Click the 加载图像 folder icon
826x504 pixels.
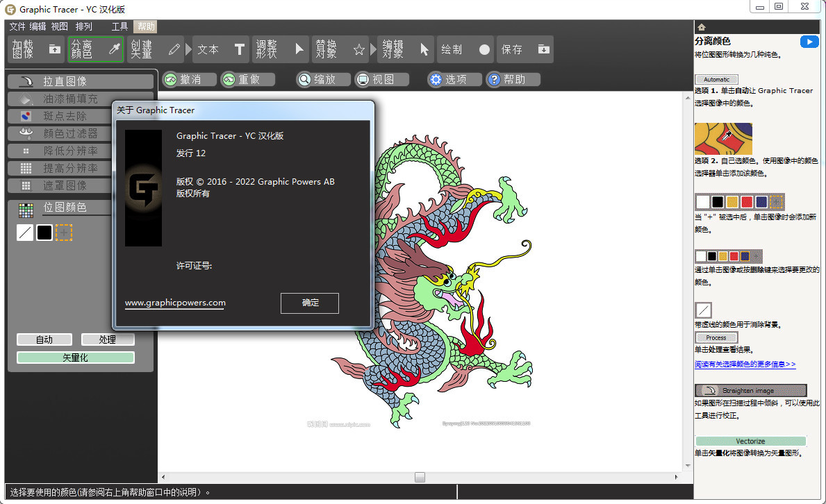click(54, 49)
